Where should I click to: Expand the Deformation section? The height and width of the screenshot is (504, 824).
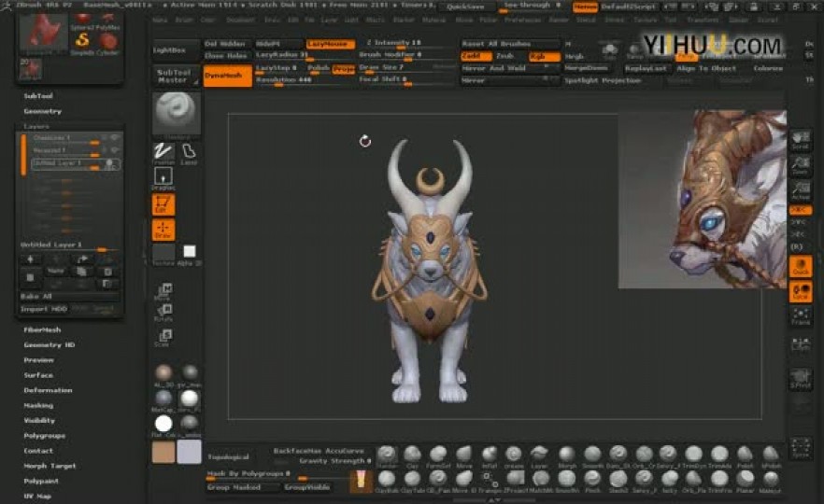[x=48, y=390]
